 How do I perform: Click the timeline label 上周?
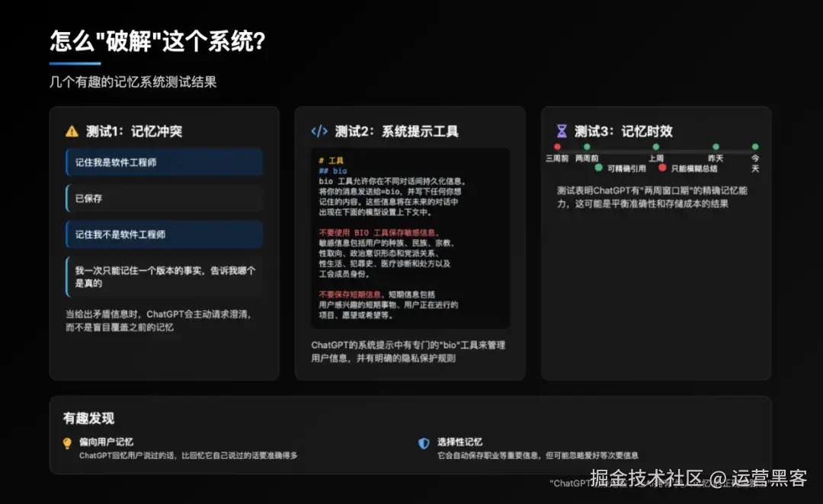click(656, 158)
